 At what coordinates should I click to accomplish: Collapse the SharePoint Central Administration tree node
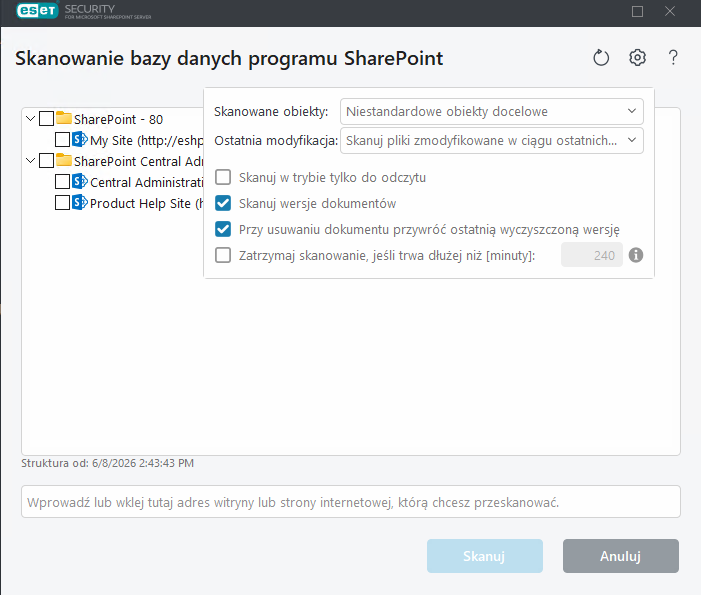tap(30, 160)
